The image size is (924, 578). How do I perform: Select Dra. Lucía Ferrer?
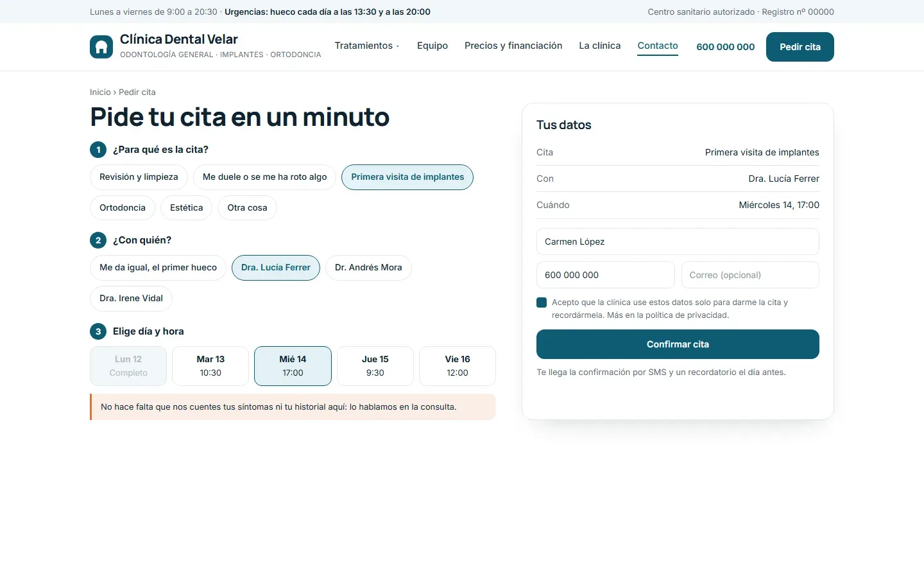pos(276,268)
